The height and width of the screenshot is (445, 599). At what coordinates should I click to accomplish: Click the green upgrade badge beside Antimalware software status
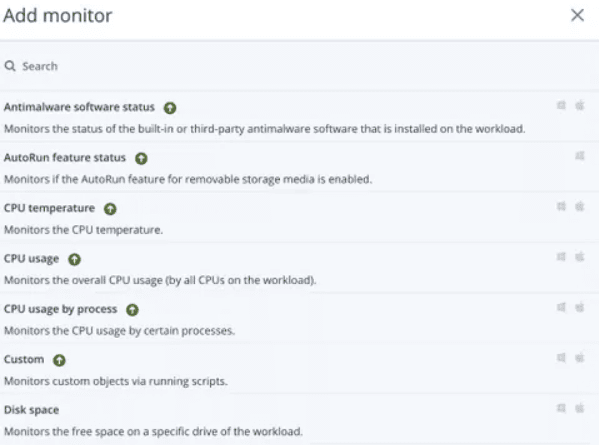point(170,108)
